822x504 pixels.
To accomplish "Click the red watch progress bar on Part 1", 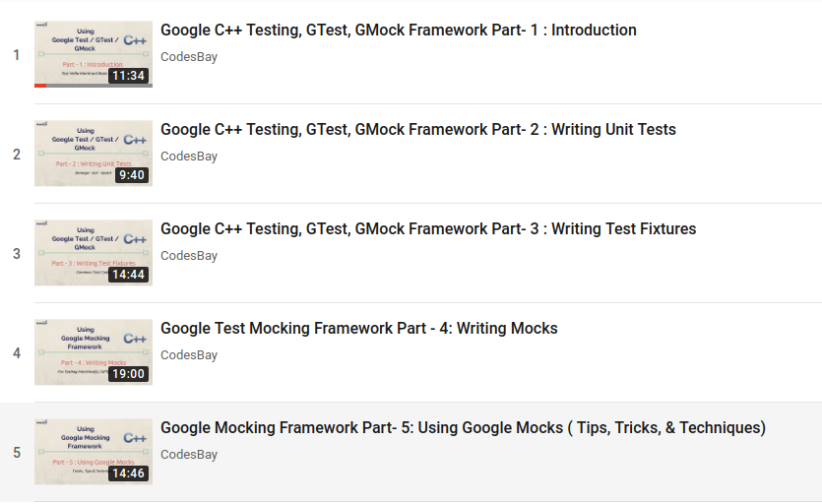I will 40,86.
